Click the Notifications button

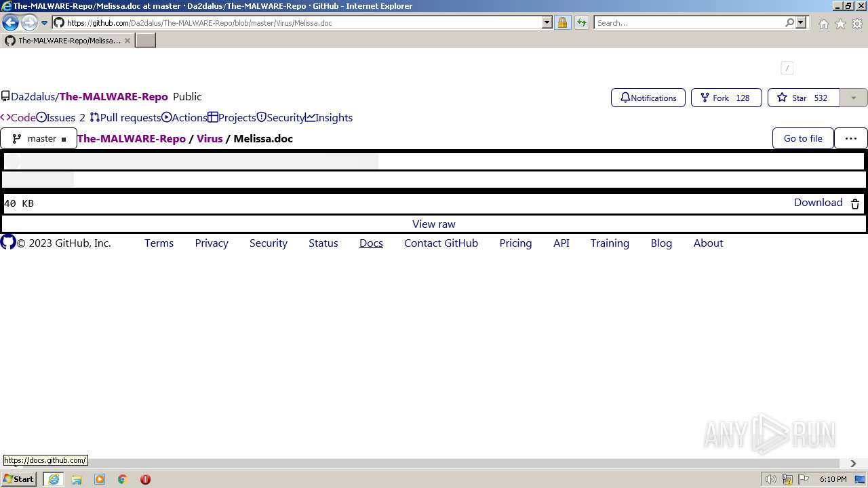coord(648,98)
